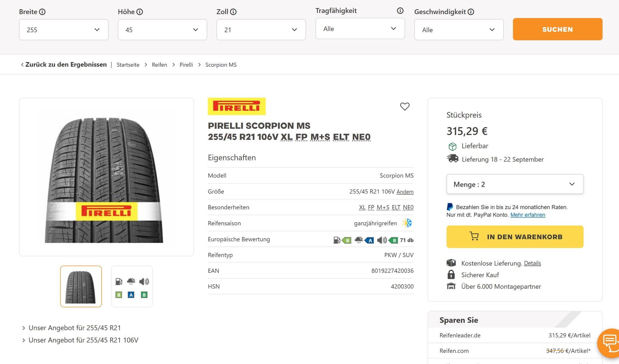The image size is (619, 364).
Task: Click the Höhe info icon
Action: click(x=140, y=12)
